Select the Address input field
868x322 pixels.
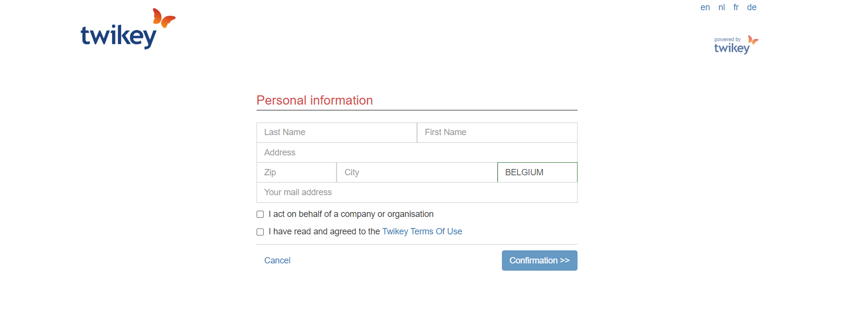(x=417, y=153)
